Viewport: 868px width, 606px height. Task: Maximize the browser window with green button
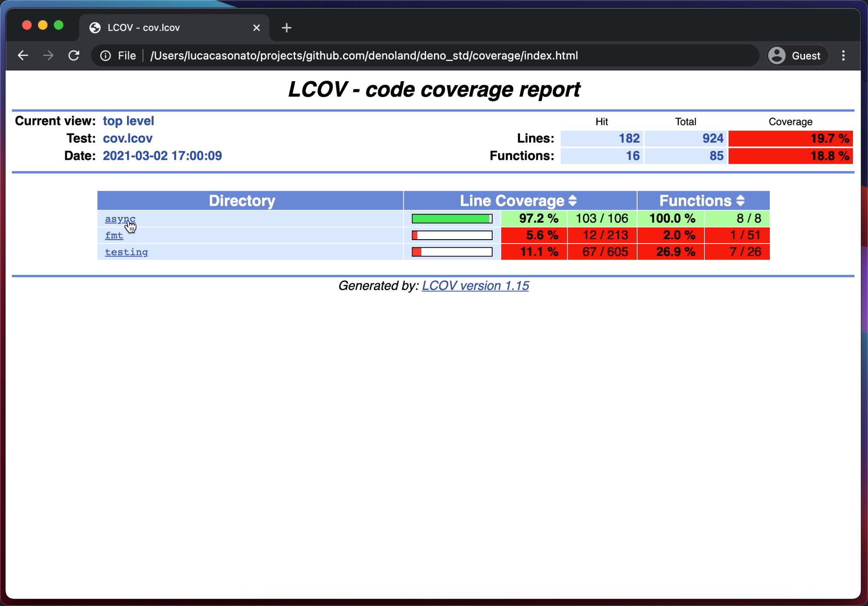coord(59,25)
